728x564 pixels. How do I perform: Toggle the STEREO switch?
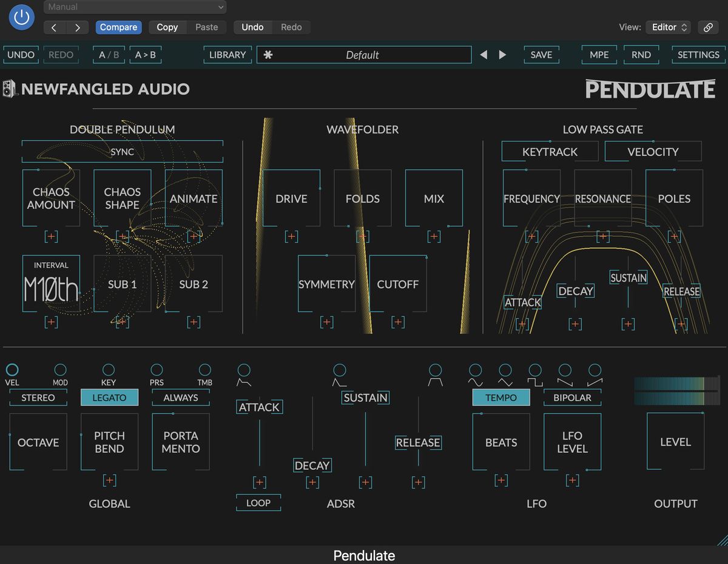coord(38,398)
